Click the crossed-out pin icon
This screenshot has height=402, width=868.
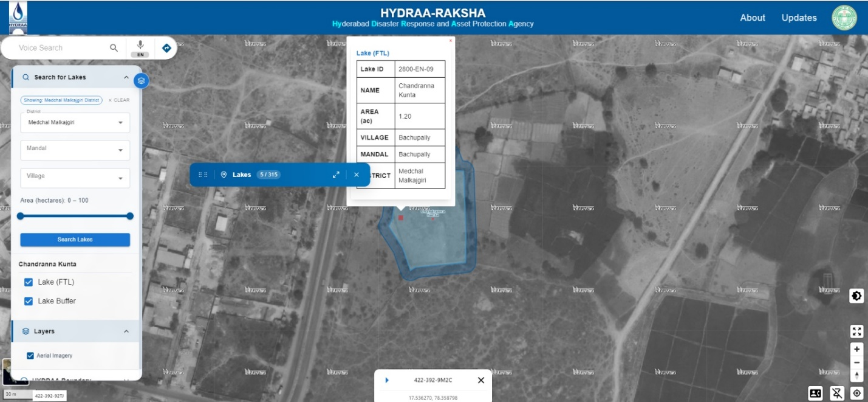click(837, 393)
